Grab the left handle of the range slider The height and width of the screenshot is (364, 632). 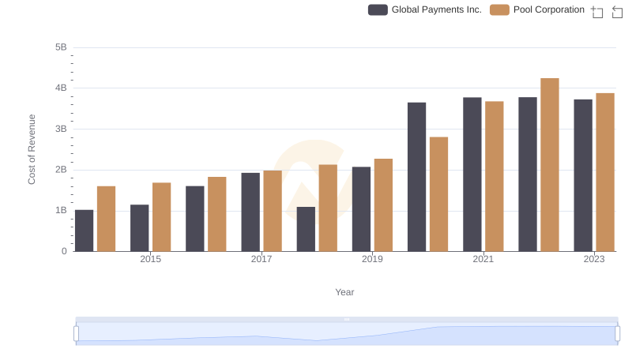(76, 334)
